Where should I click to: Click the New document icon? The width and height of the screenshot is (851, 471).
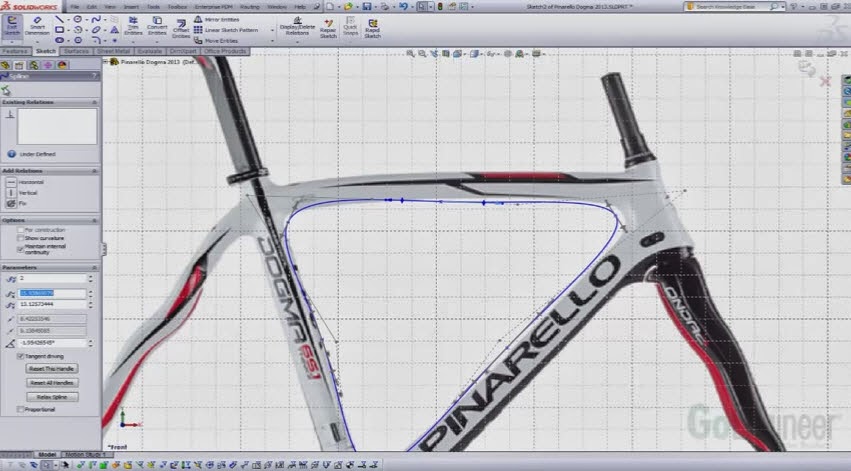(x=330, y=7)
